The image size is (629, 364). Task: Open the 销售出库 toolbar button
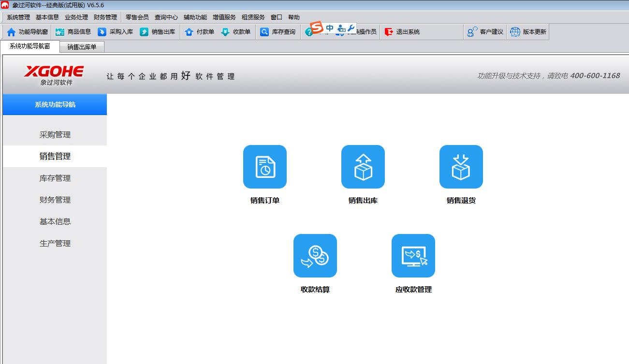[157, 32]
